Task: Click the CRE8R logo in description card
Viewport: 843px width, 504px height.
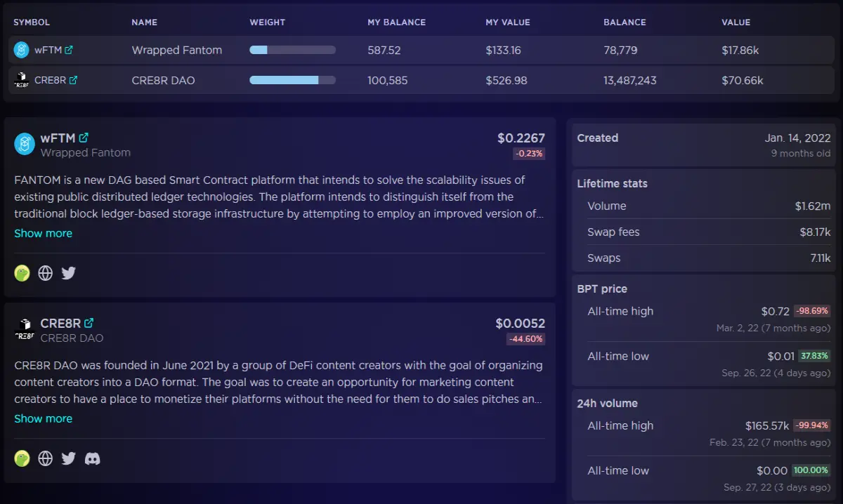Action: [25, 329]
